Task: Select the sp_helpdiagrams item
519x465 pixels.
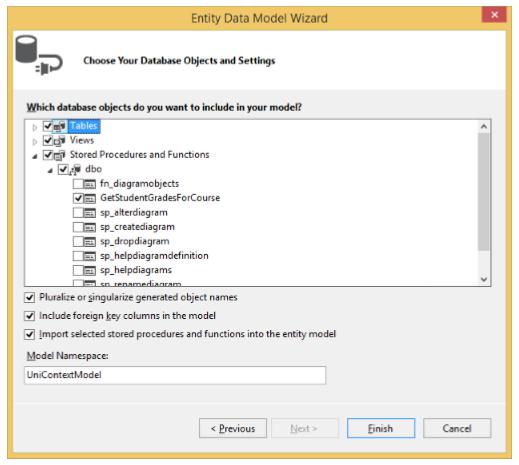Action: [x=136, y=270]
